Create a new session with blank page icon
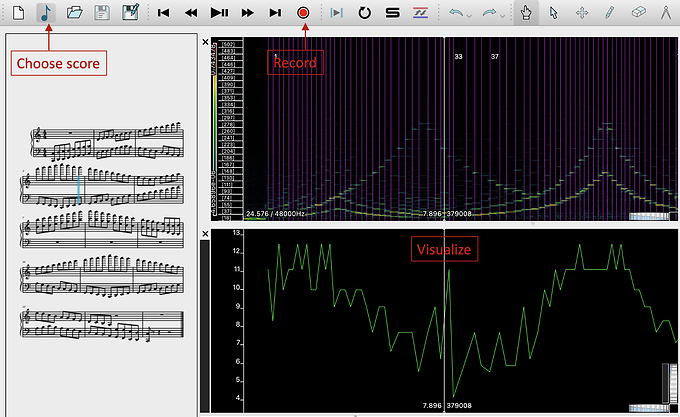 point(17,13)
